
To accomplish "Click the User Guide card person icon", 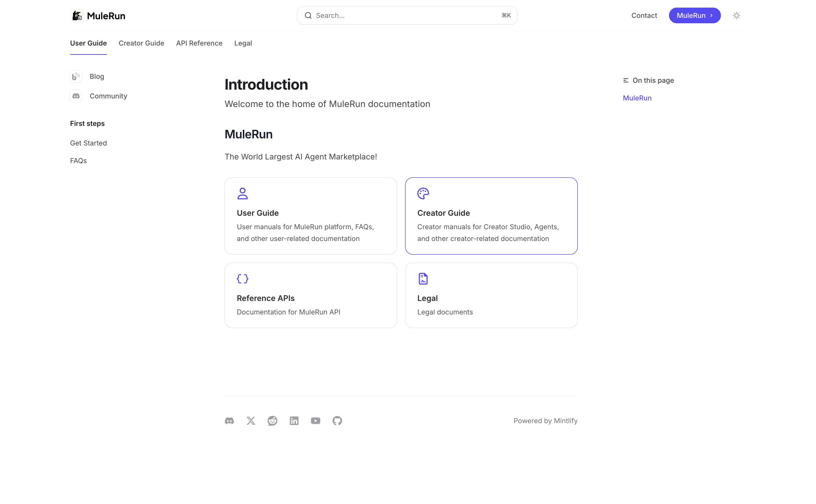I will pos(242,193).
